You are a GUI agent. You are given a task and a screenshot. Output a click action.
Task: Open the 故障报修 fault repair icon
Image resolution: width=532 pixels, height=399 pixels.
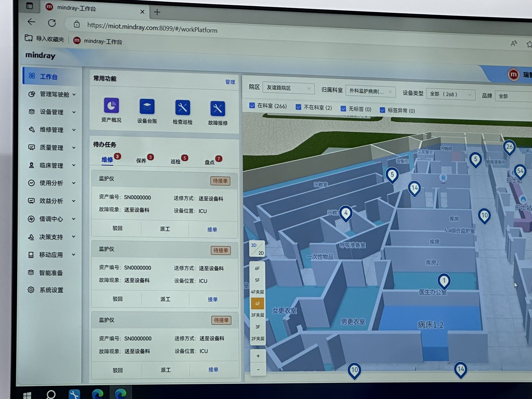point(218,109)
